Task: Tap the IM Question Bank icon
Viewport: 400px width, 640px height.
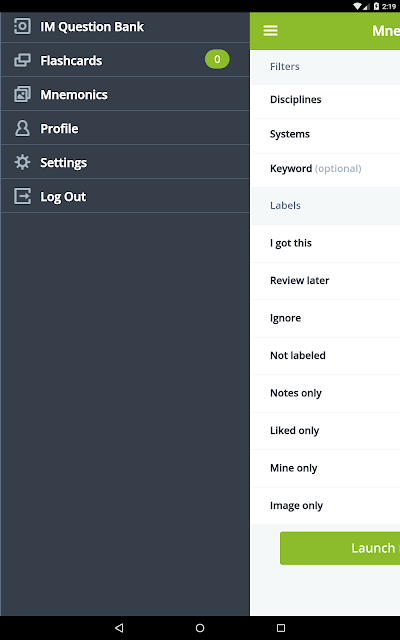Action: click(22, 27)
